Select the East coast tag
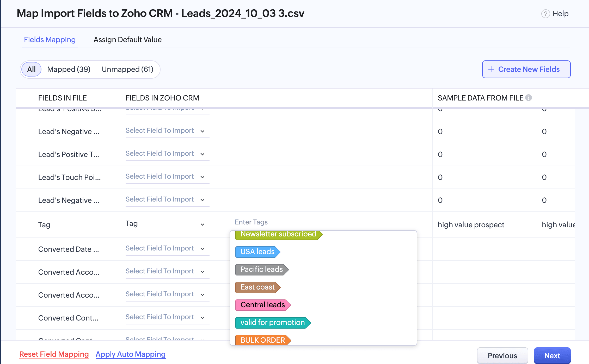Viewport: 589px width, 364px height. [257, 287]
